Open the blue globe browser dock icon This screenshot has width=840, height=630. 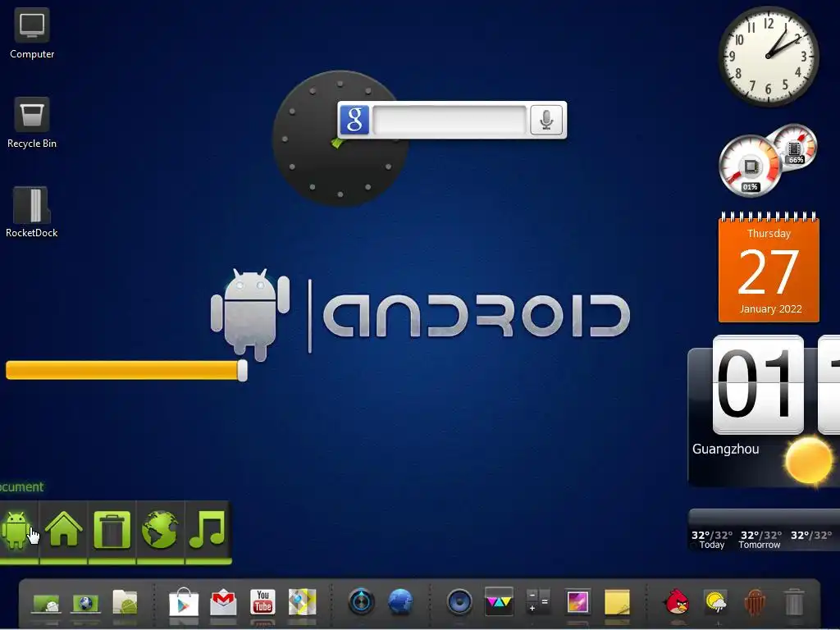tap(400, 601)
